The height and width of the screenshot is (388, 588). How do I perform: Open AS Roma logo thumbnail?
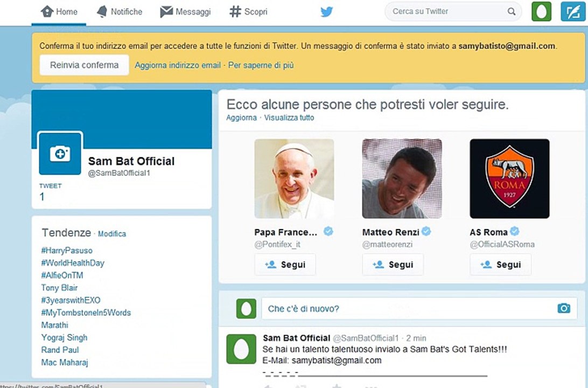coord(509,178)
